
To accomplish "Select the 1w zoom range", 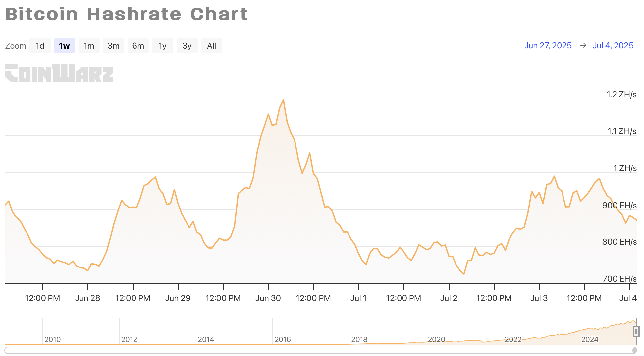I will (x=64, y=46).
